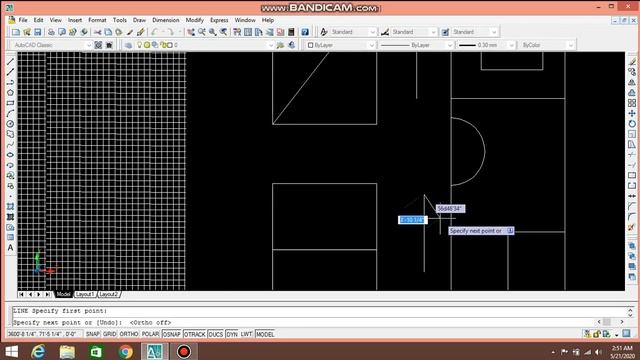Click the Array tool in Modify toolbar
This screenshot has width=640, height=360.
click(x=632, y=103)
